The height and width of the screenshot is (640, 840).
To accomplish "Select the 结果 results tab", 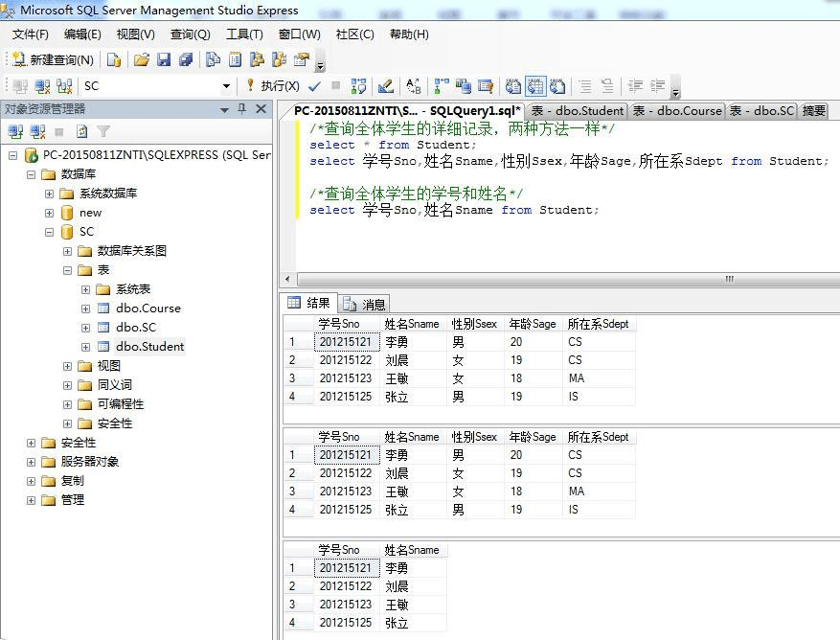I will coord(309,303).
